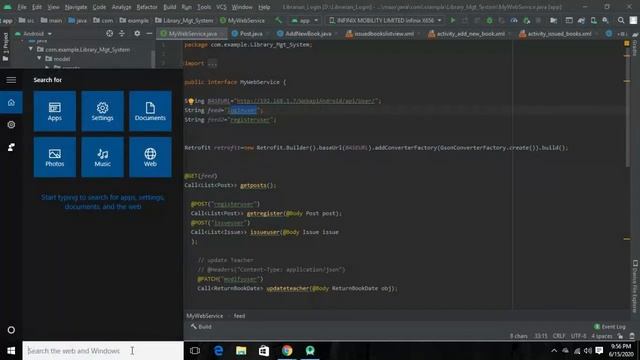Click the Collapse All icon in Project panel
Screen dimensions: 640x360
pos(122,33)
